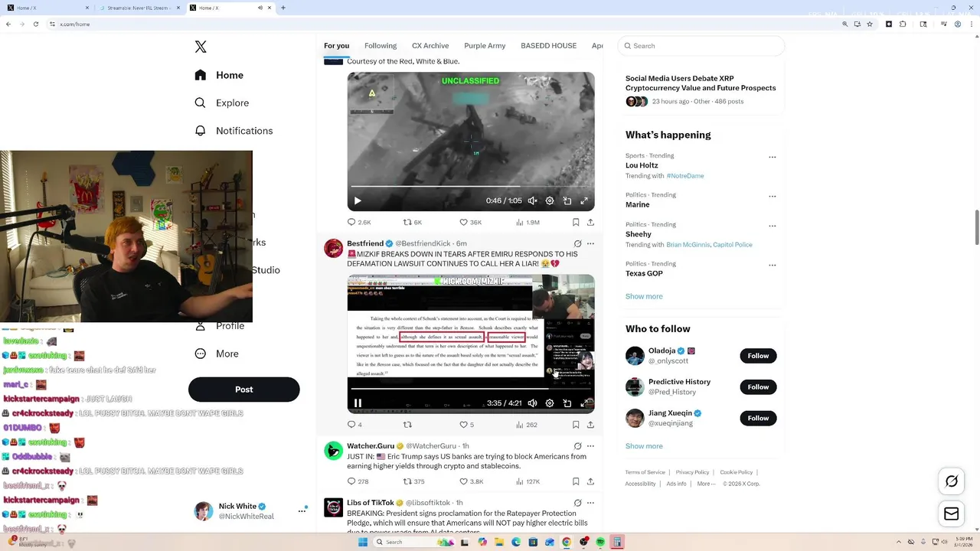980x551 pixels.
Task: Open more options for Texas GOP trend
Action: click(x=772, y=265)
